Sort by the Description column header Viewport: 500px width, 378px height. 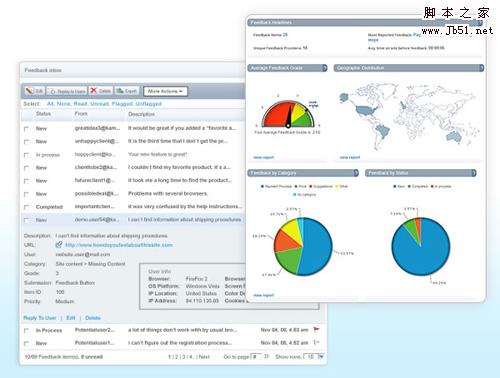[x=141, y=114]
